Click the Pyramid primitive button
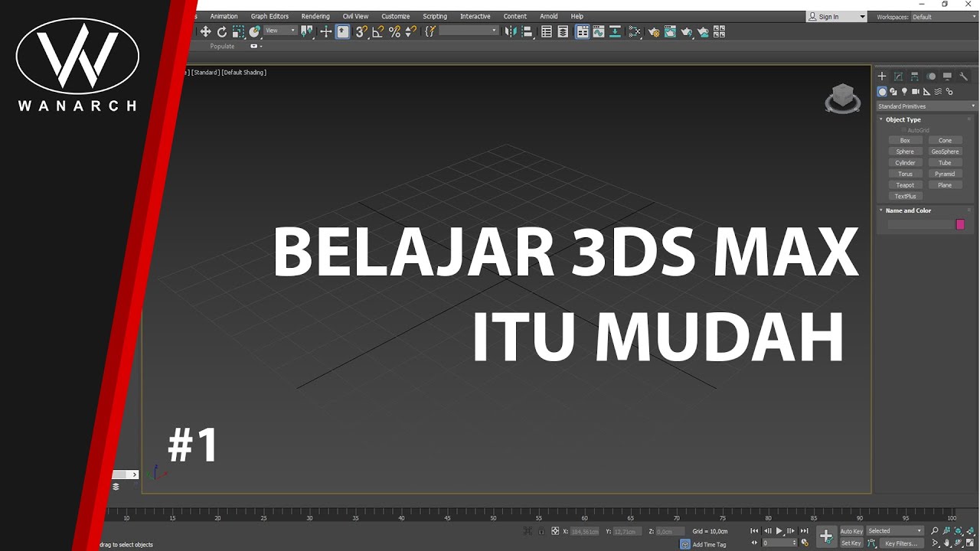The height and width of the screenshot is (551, 980). click(945, 174)
